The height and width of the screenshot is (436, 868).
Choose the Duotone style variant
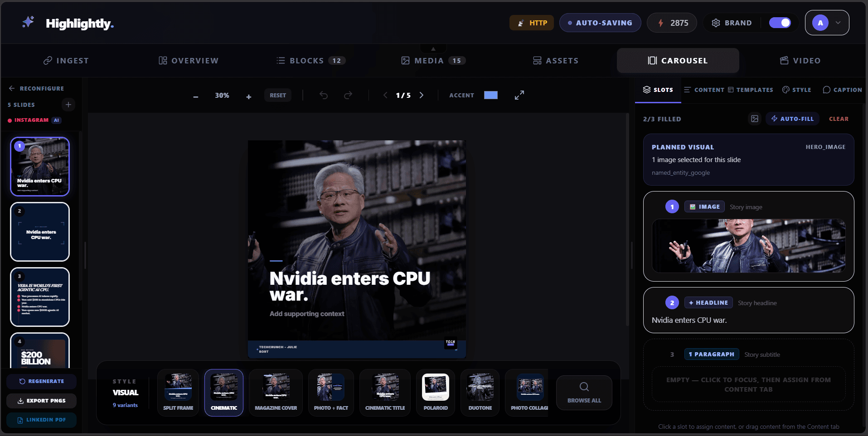click(x=480, y=393)
